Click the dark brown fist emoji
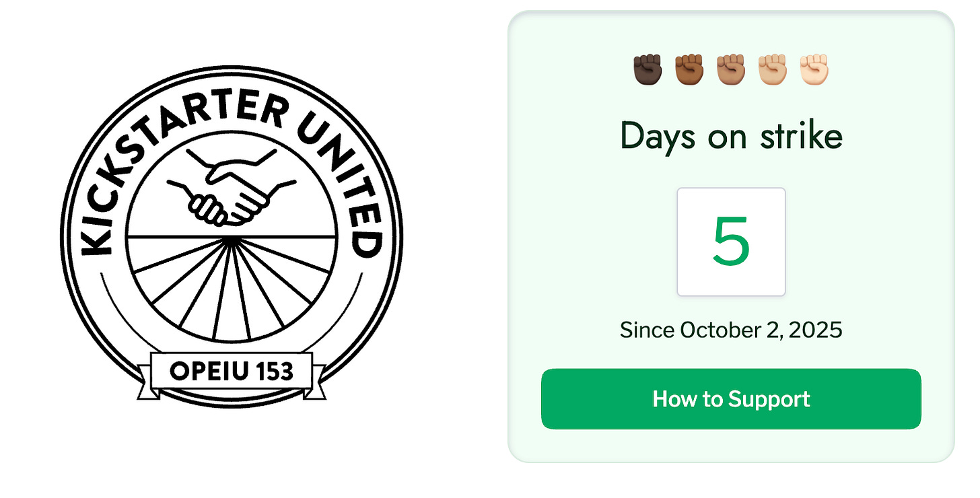 point(689,69)
